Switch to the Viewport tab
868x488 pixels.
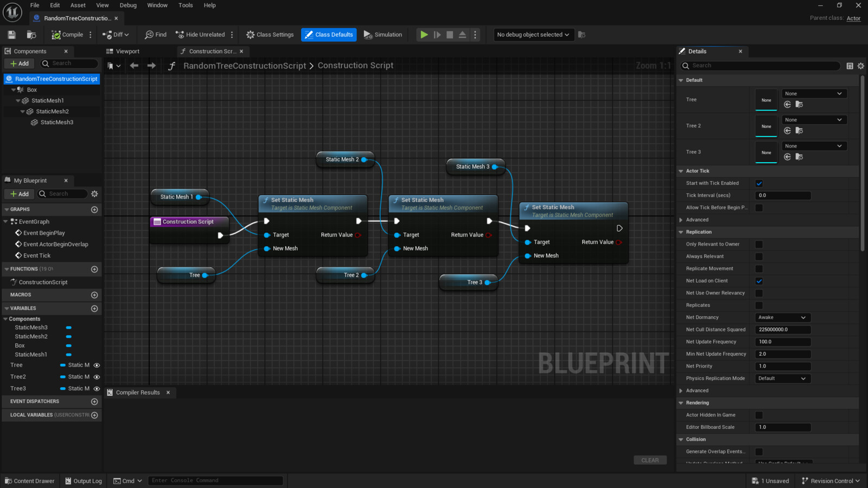[128, 52]
